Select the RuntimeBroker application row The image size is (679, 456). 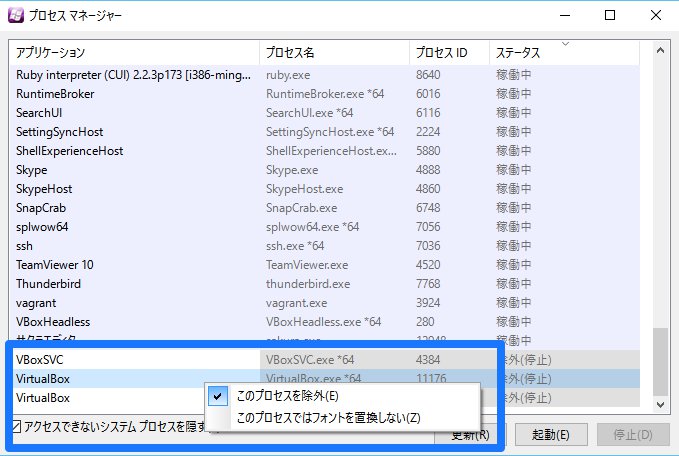[324, 94]
